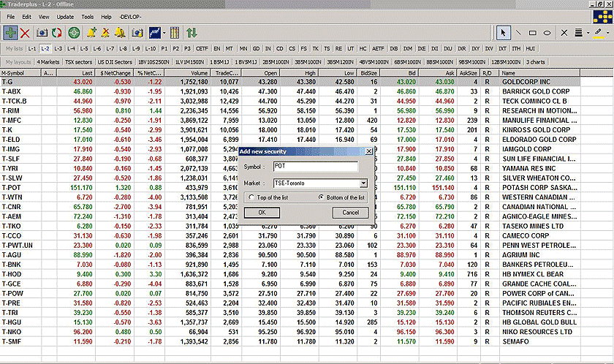Open the Help menu

106,17
